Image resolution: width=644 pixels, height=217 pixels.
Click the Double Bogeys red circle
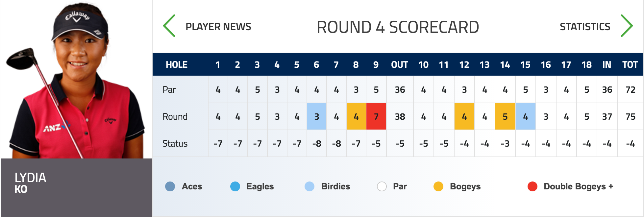click(x=532, y=186)
